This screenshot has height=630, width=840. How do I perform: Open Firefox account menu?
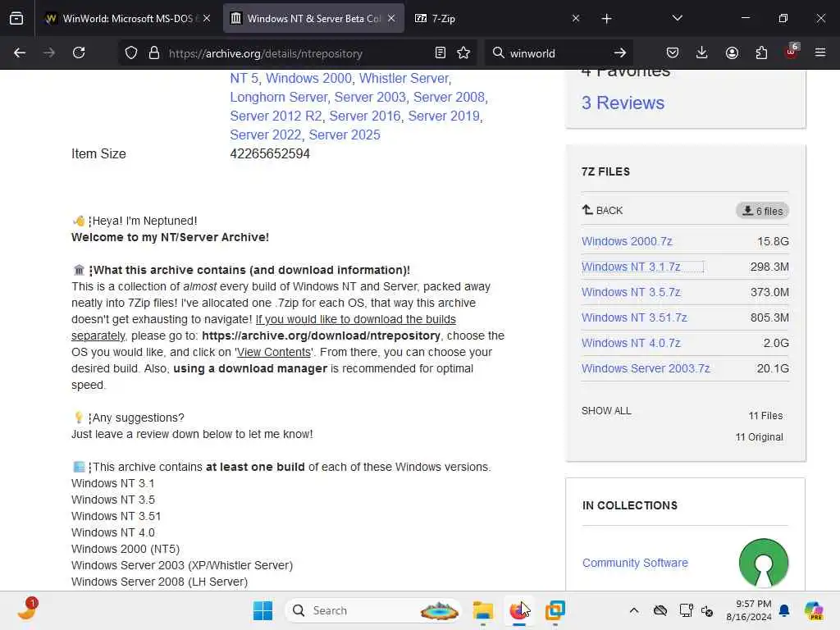pos(732,52)
